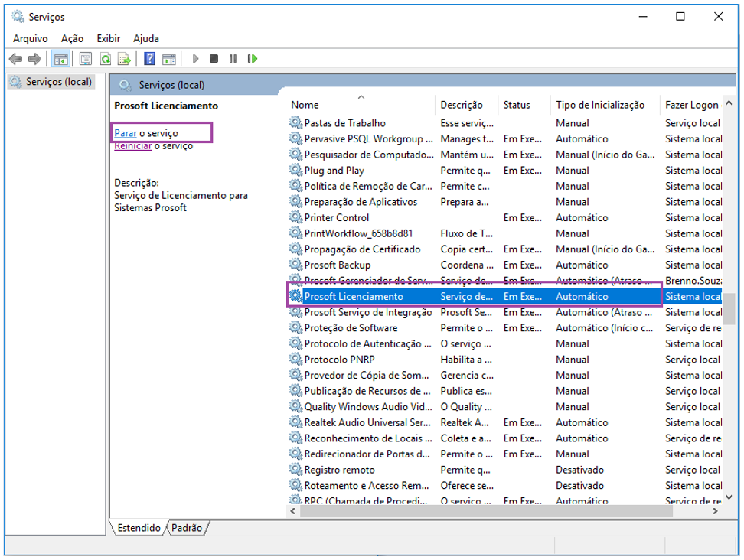Screen dimensions: 744x560
Task: Switch to the Padrão tab
Action: coord(187,528)
